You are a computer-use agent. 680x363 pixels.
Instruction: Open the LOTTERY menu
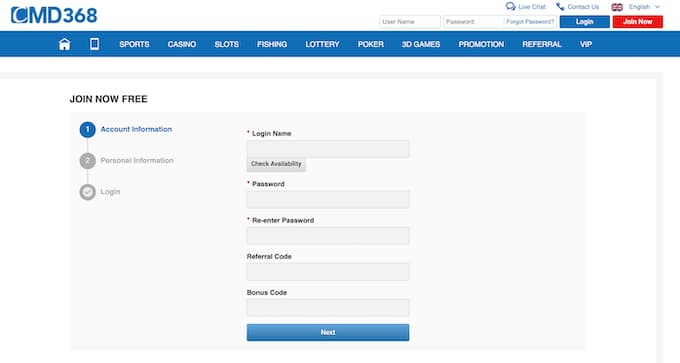[x=322, y=44]
